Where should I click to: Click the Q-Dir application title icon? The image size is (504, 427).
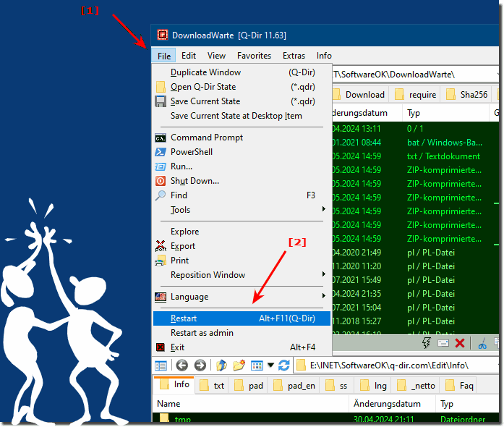click(162, 35)
